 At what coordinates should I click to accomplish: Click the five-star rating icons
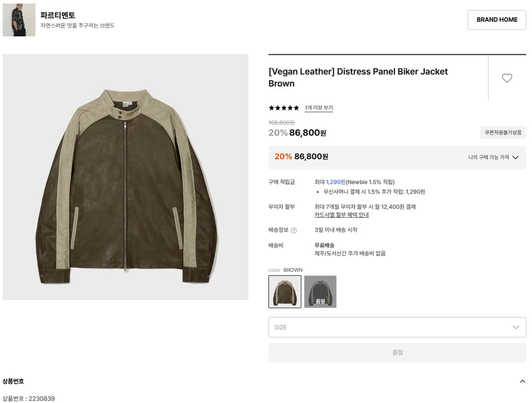284,108
